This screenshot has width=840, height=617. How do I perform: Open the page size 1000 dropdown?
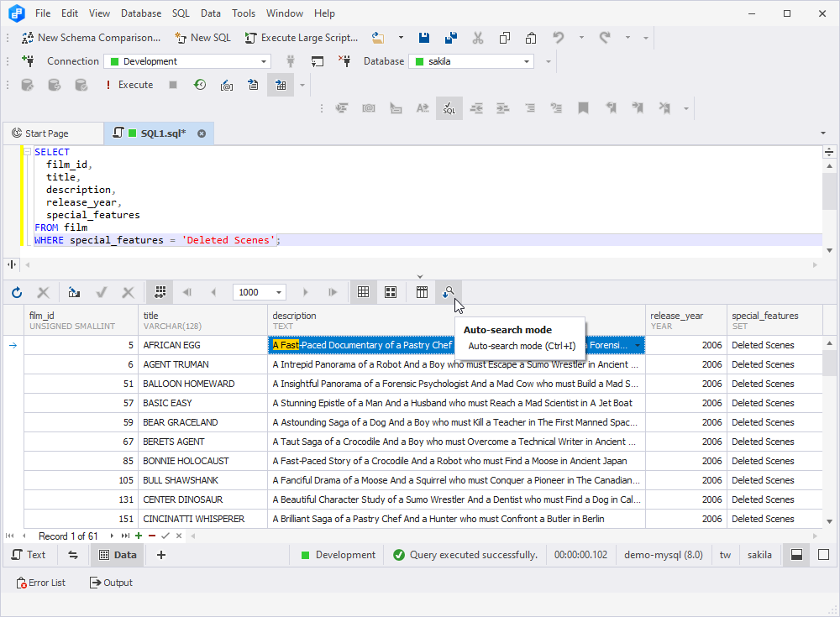tap(279, 292)
